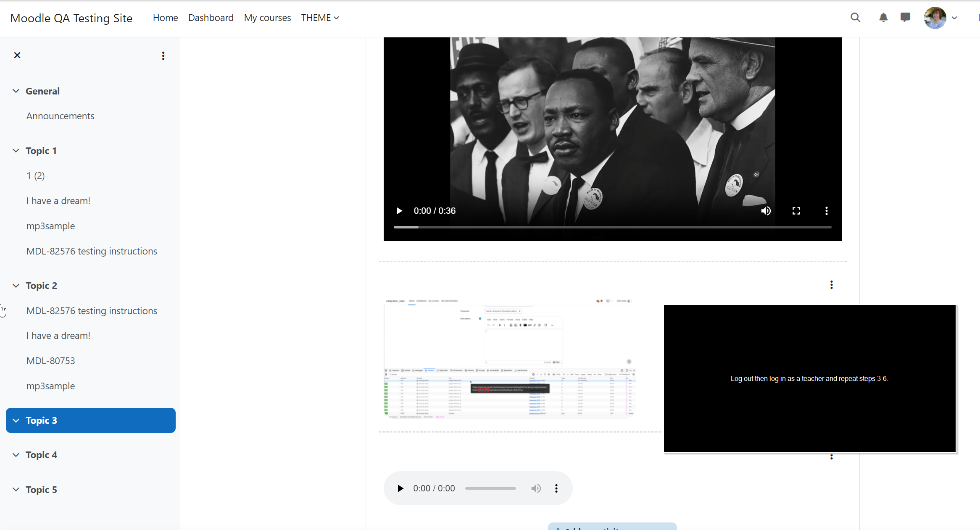
Task: Play the I have a dream video
Action: [399, 211]
